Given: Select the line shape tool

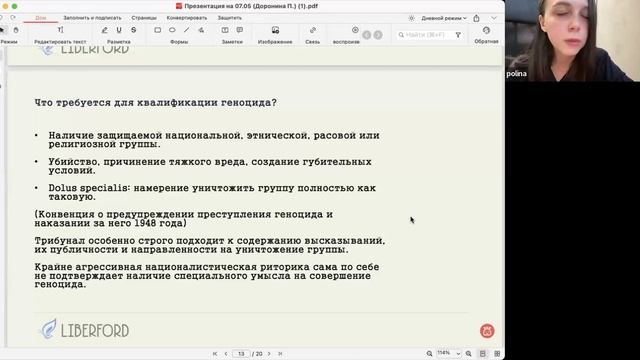Looking at the screenshot, I should pyautogui.click(x=187, y=30).
